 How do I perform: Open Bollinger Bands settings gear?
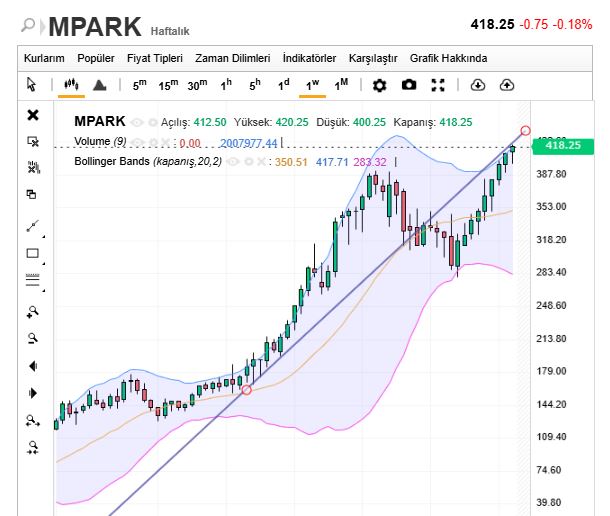pos(249,161)
